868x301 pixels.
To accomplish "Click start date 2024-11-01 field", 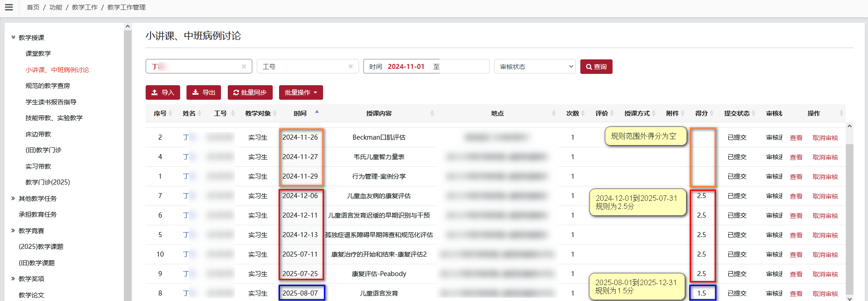I will [x=406, y=67].
